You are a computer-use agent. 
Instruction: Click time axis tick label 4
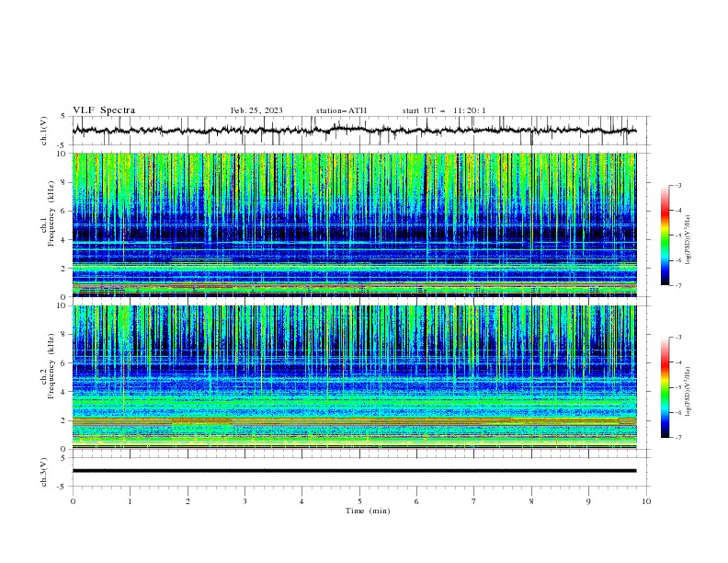302,501
